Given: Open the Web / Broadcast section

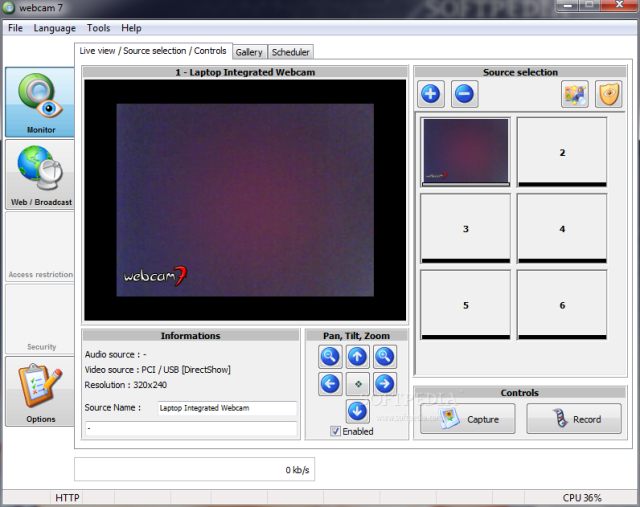Looking at the screenshot, I should 40,175.
